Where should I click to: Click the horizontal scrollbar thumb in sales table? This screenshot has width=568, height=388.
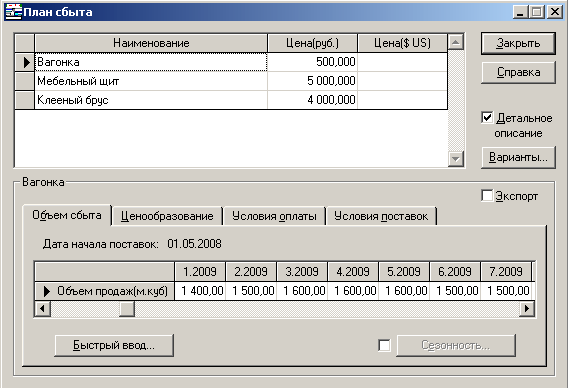(x=127, y=309)
